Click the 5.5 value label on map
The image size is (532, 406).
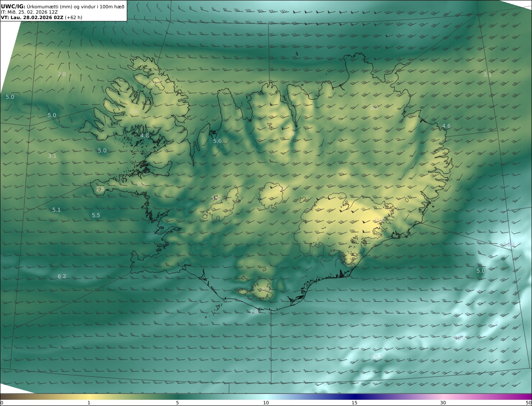[x=96, y=215]
